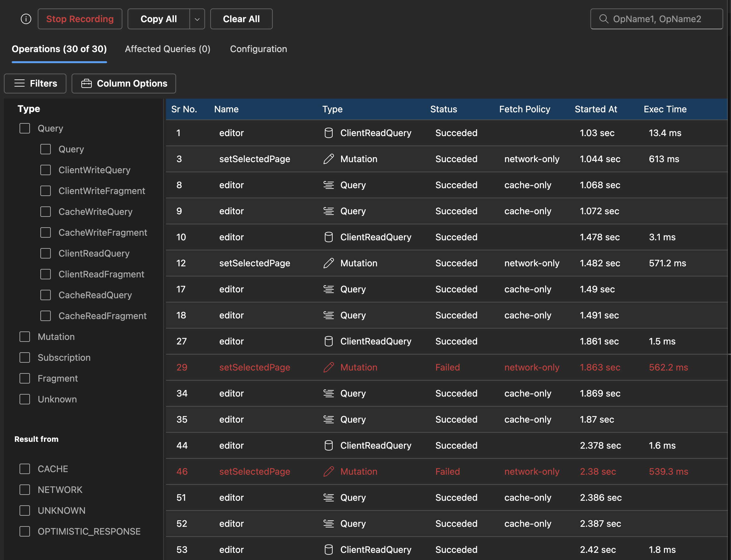
Task: Open the Configuration tab
Action: click(x=258, y=49)
